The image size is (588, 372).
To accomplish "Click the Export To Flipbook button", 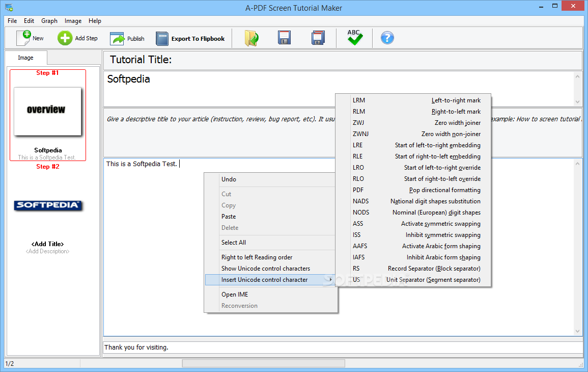I will pos(190,38).
